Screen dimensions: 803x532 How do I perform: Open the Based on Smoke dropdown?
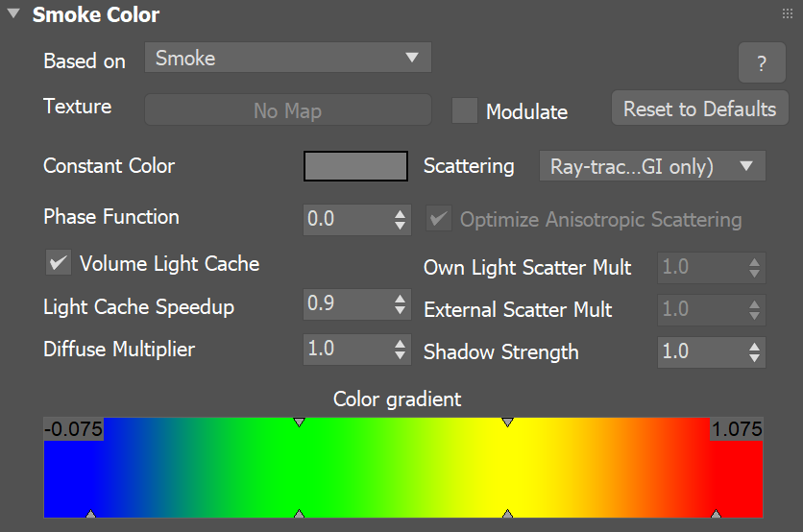[288, 58]
